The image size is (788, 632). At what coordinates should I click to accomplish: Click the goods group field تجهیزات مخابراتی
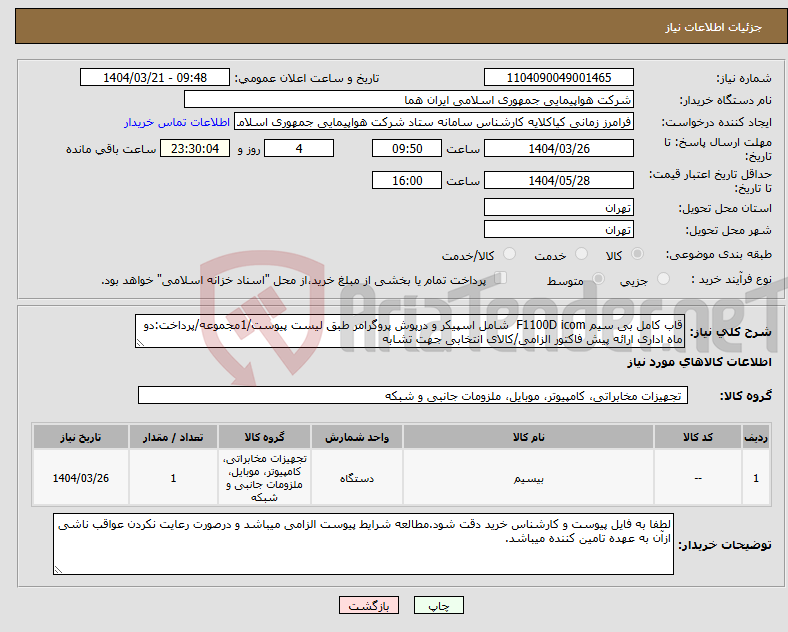[x=413, y=395]
